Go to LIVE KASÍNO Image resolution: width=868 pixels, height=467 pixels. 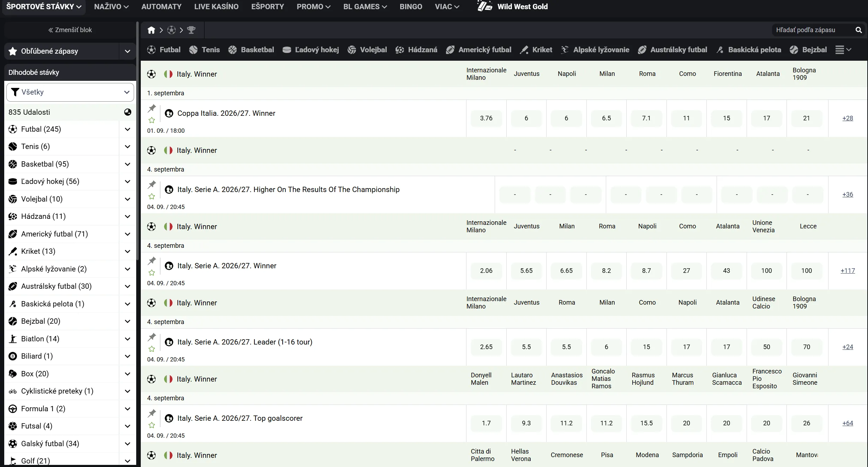(x=216, y=7)
